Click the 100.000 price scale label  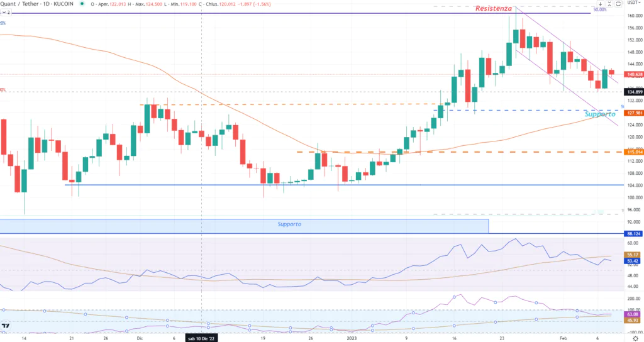tap(635, 197)
